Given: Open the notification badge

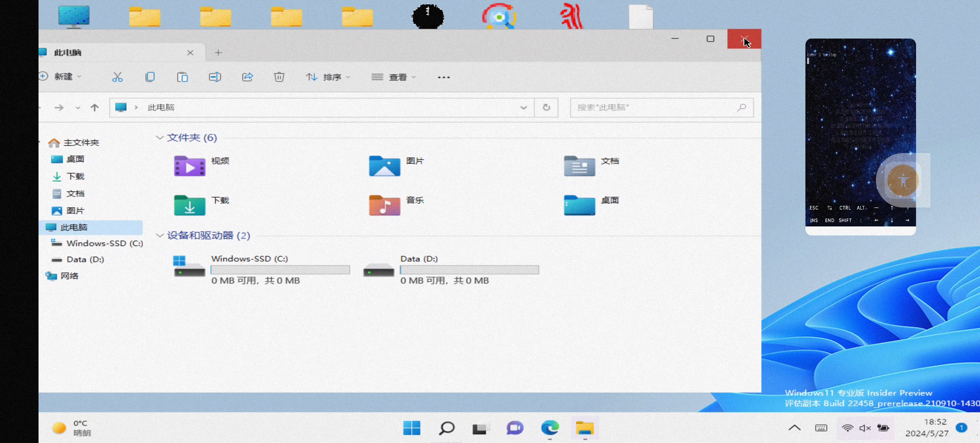Looking at the screenshot, I should click(x=961, y=428).
